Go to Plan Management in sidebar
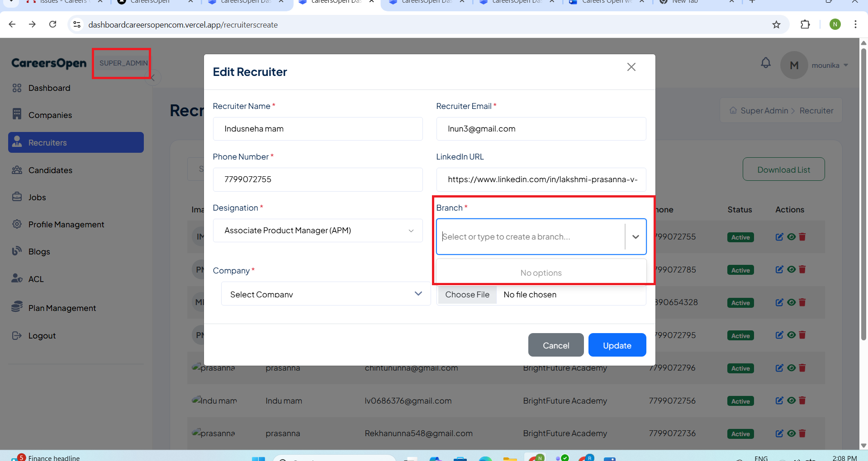This screenshot has height=461, width=868. [62, 308]
